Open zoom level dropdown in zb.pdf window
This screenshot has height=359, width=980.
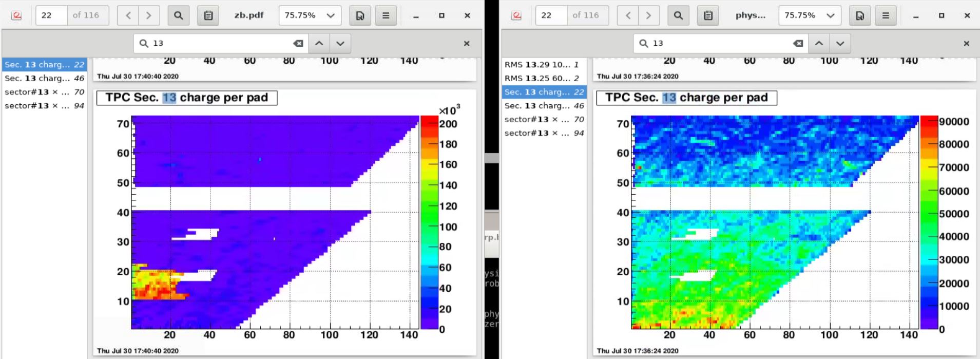(x=310, y=15)
